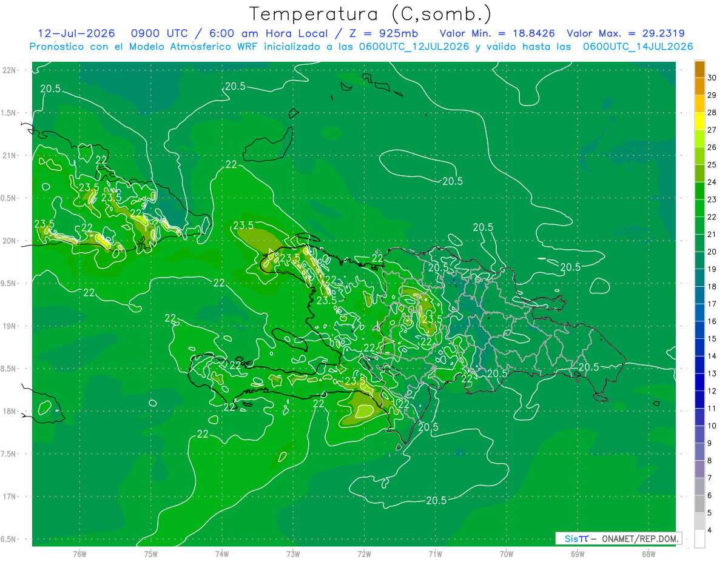Click the 74W longitude axis label
This screenshot has width=728, height=562.
tap(221, 554)
